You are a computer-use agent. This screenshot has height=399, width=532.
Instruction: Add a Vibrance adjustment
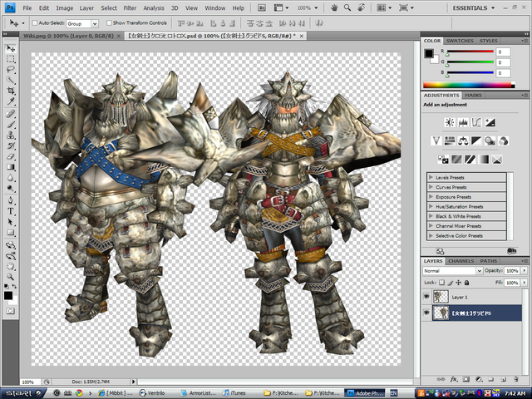(x=436, y=140)
